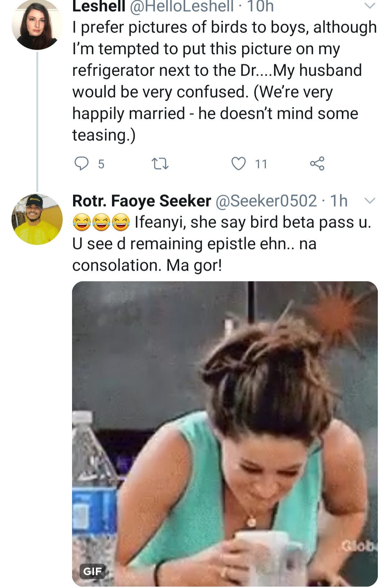
Task: Visit the @HelloLeshell handle
Action: (x=181, y=6)
